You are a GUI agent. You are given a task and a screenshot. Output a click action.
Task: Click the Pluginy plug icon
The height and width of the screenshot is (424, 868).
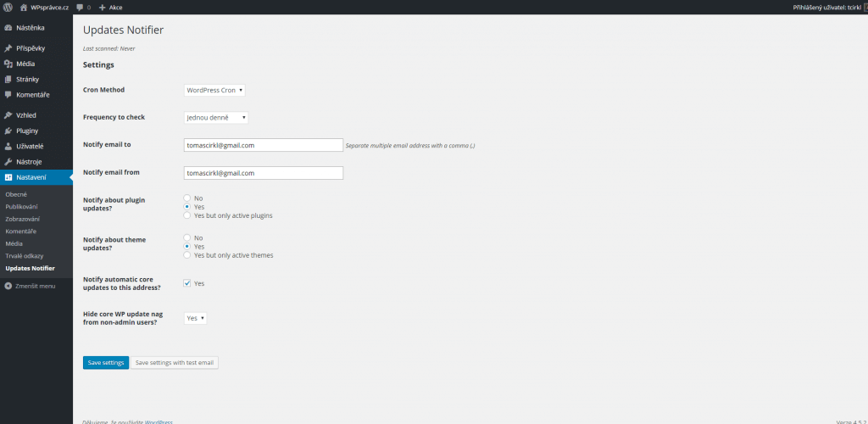tap(8, 131)
